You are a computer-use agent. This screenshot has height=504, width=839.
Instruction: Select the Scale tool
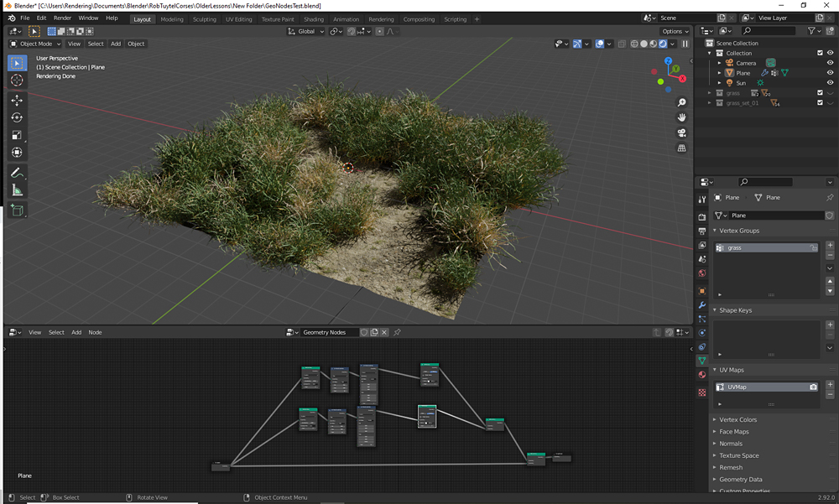[x=17, y=135]
